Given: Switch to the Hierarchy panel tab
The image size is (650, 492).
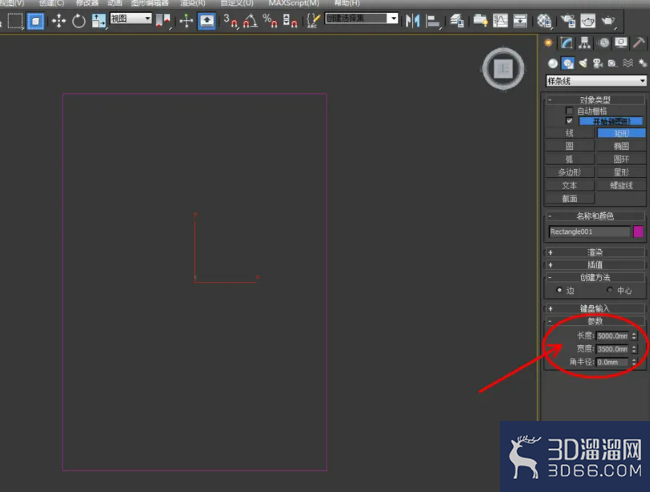Looking at the screenshot, I should [x=585, y=43].
